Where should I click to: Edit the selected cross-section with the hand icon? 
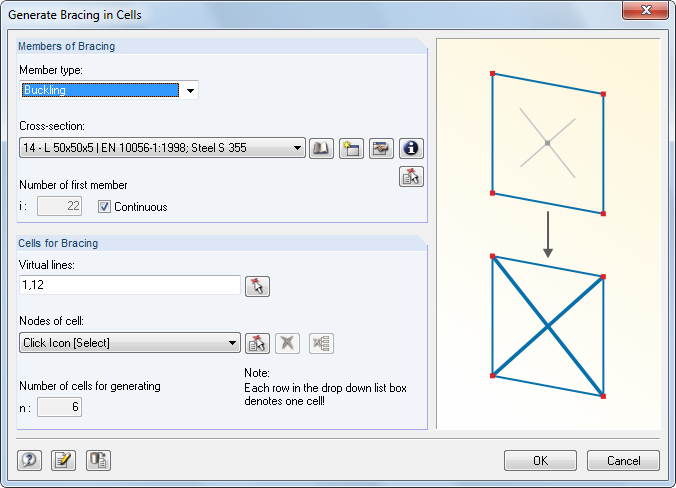tap(381, 149)
